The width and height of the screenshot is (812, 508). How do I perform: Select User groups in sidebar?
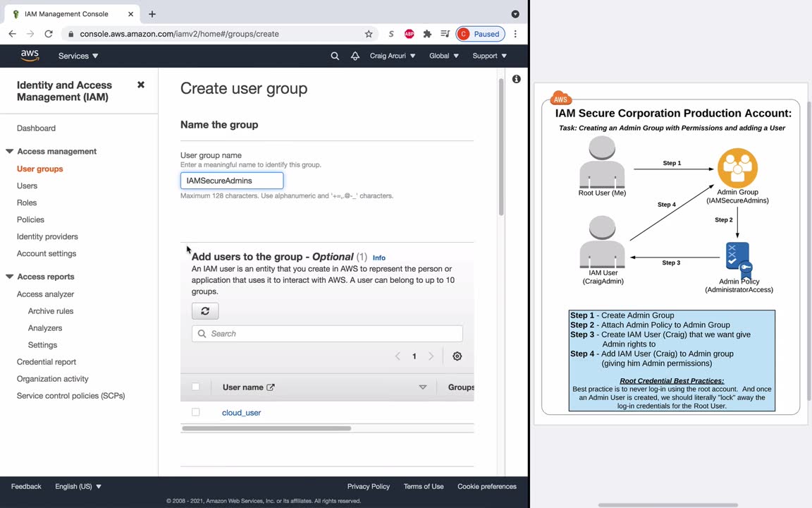(40, 169)
